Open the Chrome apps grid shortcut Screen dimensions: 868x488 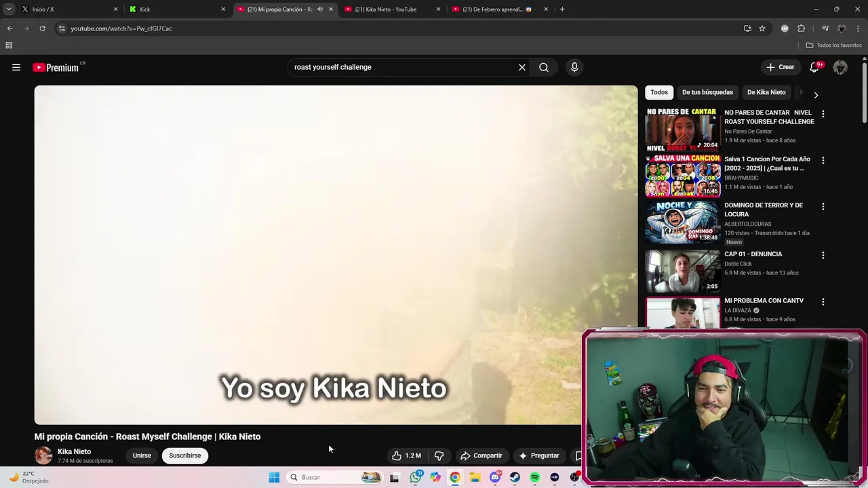tap(9, 45)
